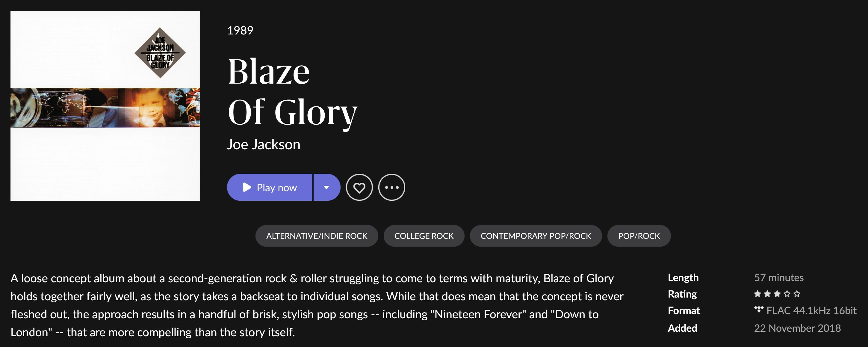Viewport: 868px width, 347px height.
Task: Click the second rating star
Action: click(767, 294)
